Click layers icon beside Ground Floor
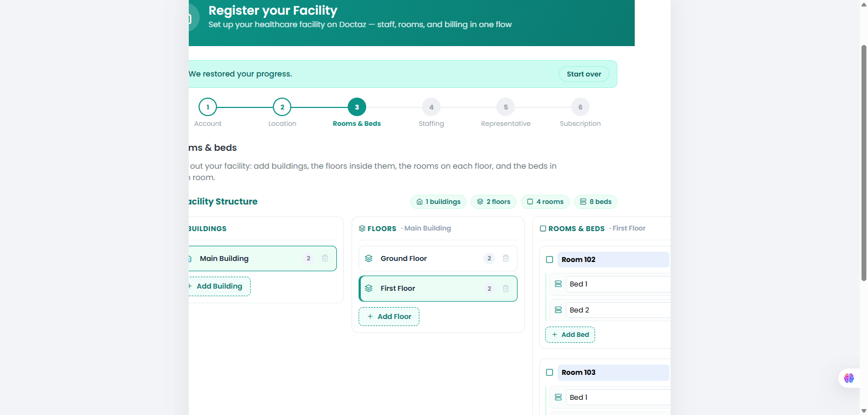 [369, 258]
